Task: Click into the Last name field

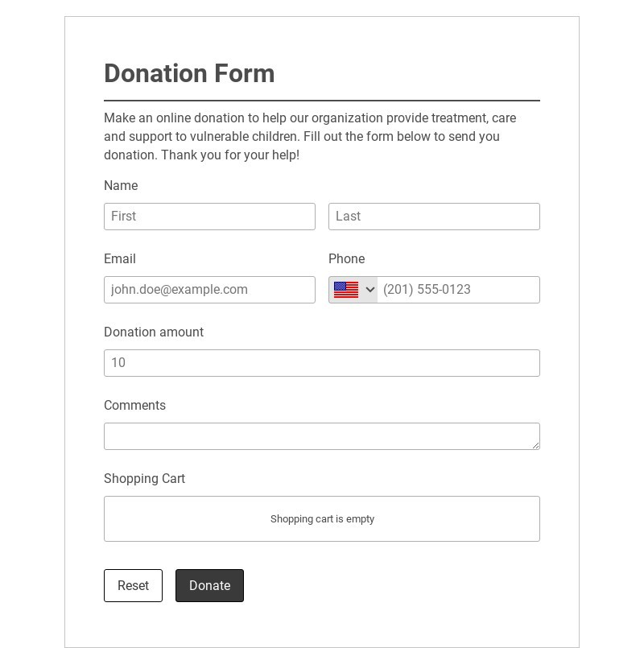Action: coord(434,217)
